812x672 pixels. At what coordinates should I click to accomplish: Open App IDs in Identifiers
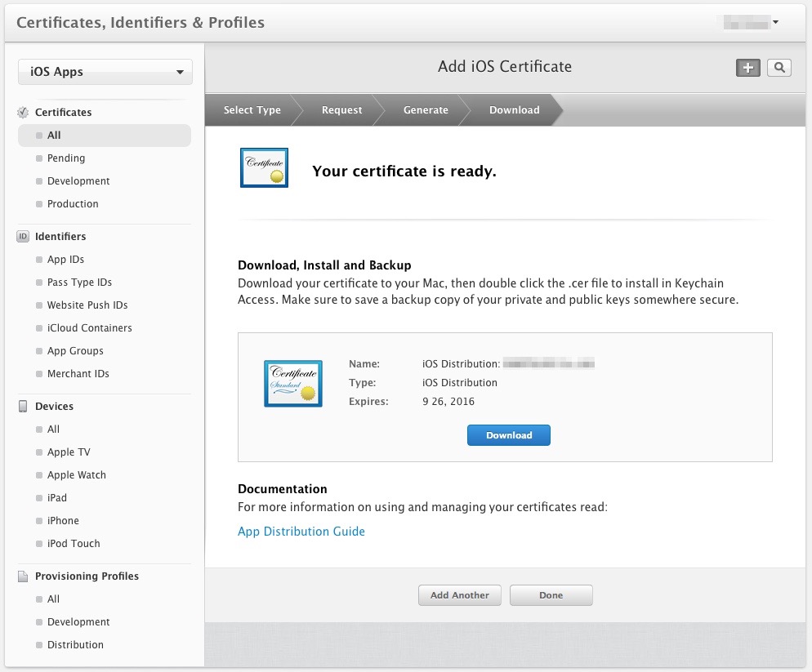[66, 260]
